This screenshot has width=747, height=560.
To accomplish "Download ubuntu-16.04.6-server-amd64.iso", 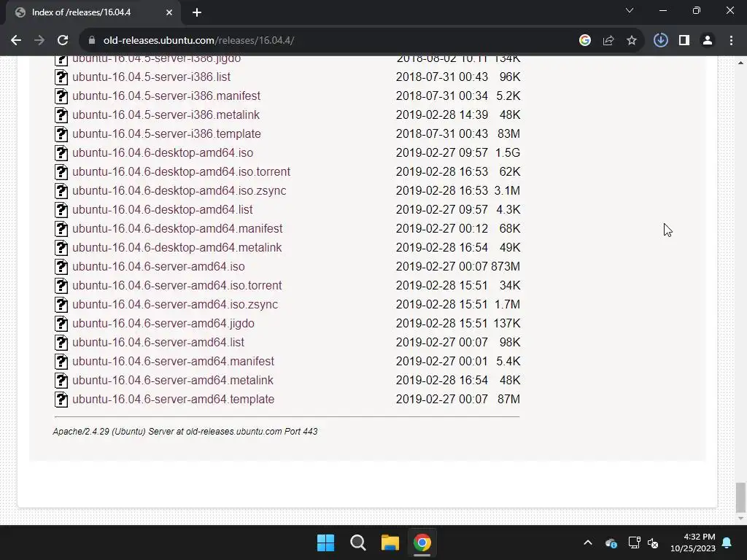I will 158,267.
